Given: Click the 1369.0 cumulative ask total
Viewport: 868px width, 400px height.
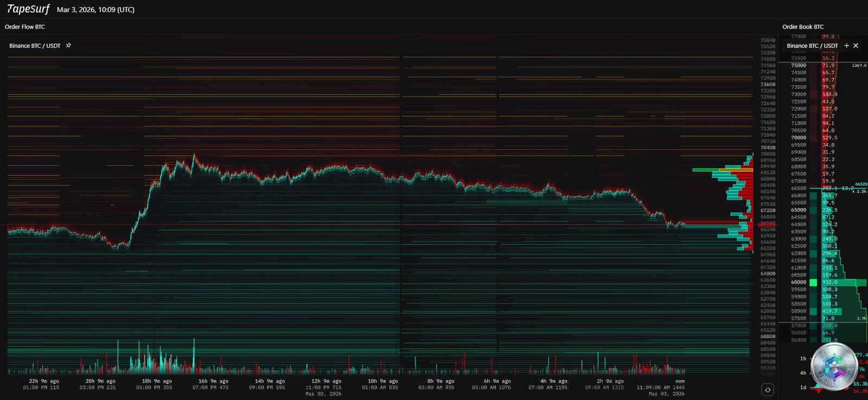Looking at the screenshot, I should [x=859, y=66].
